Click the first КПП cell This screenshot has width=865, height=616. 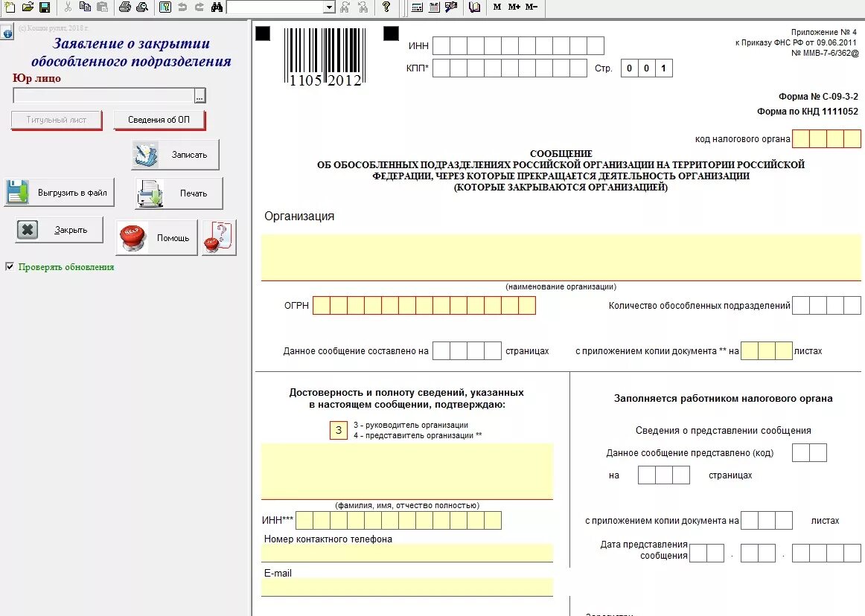click(x=441, y=68)
